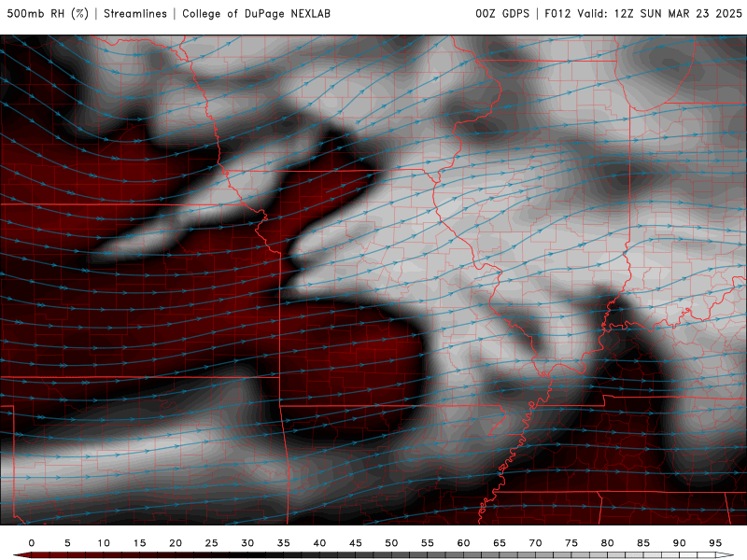Click the '70' label on the color scale

[x=535, y=543]
